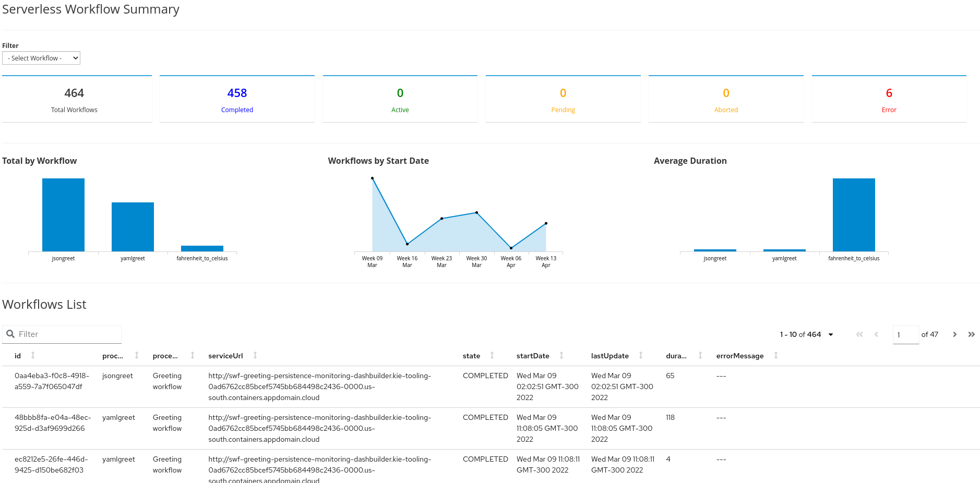Click the Week 16 Mar data point

407,244
